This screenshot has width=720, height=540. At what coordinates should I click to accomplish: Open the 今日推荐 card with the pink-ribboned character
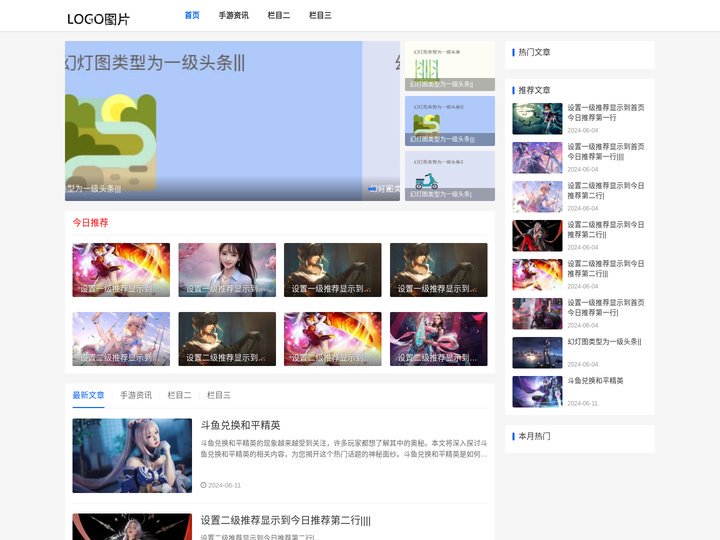click(439, 339)
